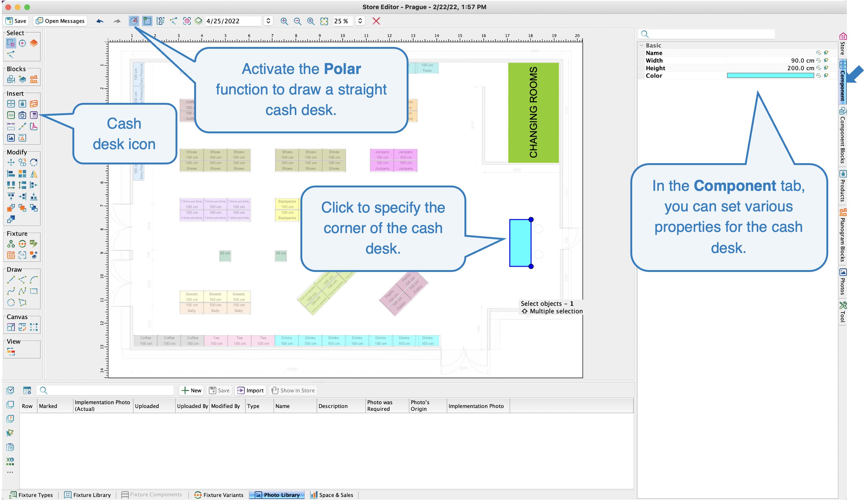Insert a text label with Ab icon
868x501 pixels.
pyautogui.click(x=11, y=115)
